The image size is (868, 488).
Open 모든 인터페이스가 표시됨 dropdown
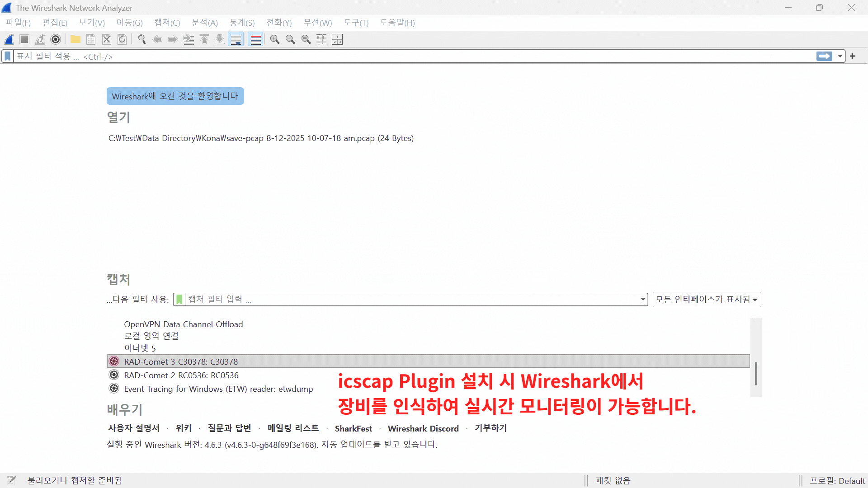[706, 300]
